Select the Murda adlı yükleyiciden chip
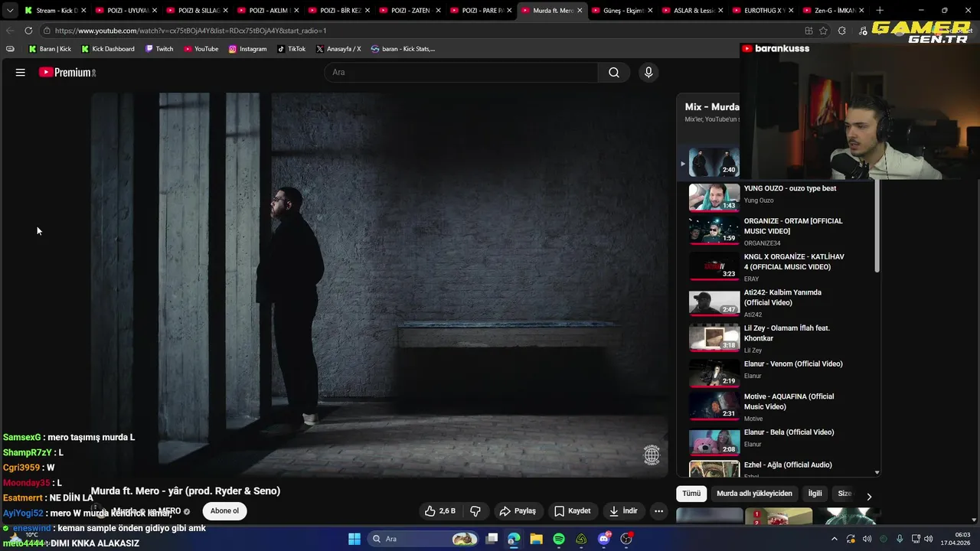Viewport: 980px width, 551px height. [x=754, y=494]
